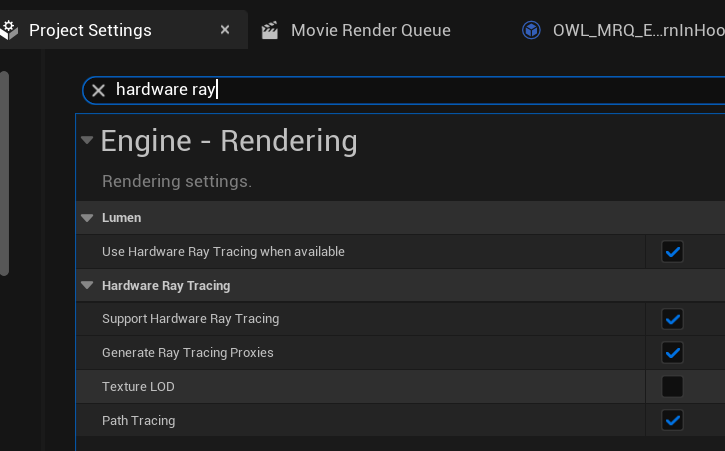This screenshot has height=451, width=725.
Task: Uncheck Support Hardware Ray Tracing
Action: pos(672,319)
